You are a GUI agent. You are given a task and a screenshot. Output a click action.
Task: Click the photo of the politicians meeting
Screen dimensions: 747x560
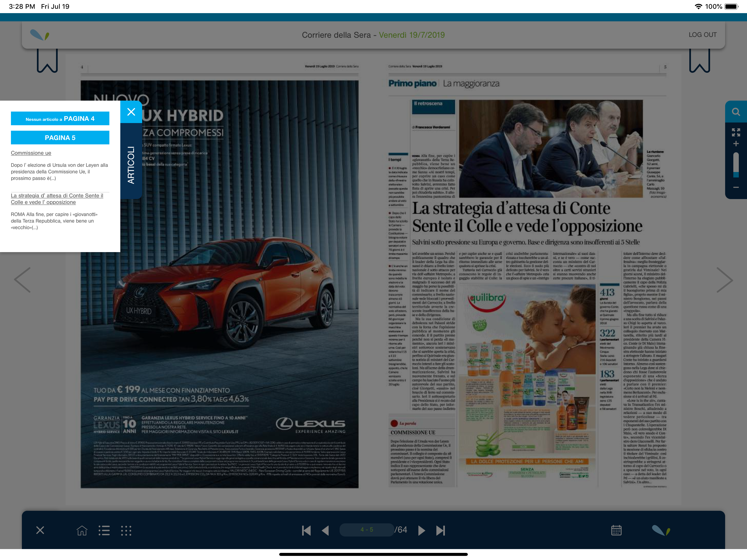(551, 148)
